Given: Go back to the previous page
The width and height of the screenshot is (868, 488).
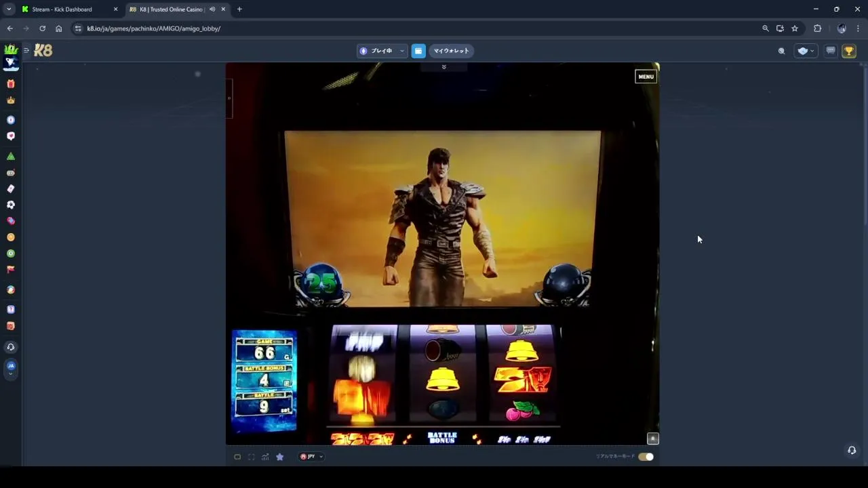Looking at the screenshot, I should [x=9, y=28].
